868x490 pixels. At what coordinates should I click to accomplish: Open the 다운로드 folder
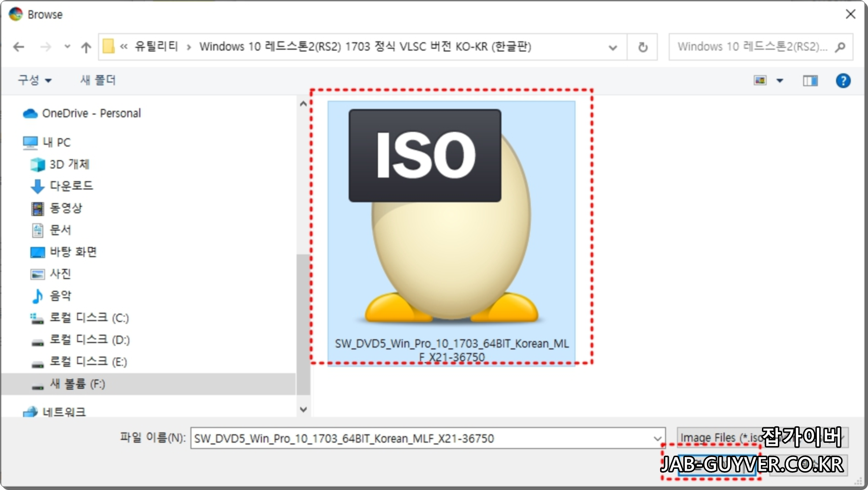pos(62,186)
